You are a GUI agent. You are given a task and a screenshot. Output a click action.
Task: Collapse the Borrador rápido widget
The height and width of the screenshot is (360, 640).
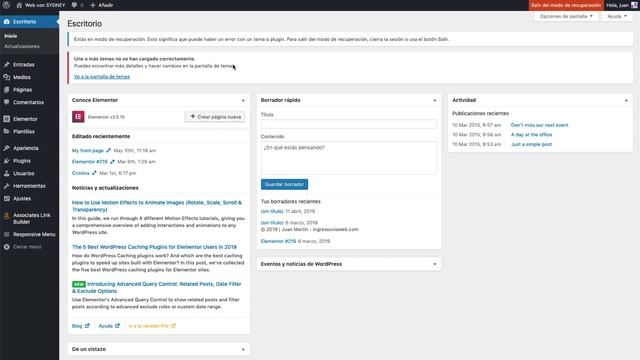(435, 100)
